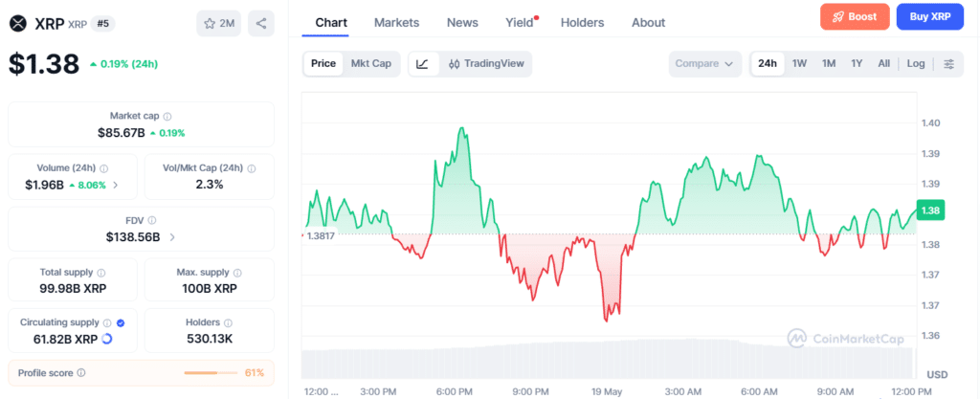Click the circulating supply ring progress icon
The image size is (980, 399).
point(106,339)
